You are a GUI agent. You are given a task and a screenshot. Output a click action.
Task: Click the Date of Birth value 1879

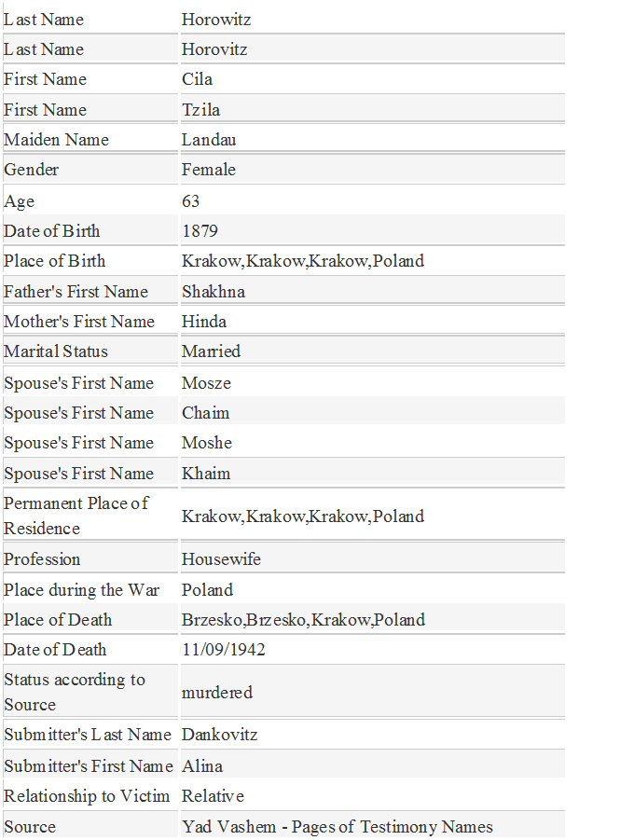200,231
